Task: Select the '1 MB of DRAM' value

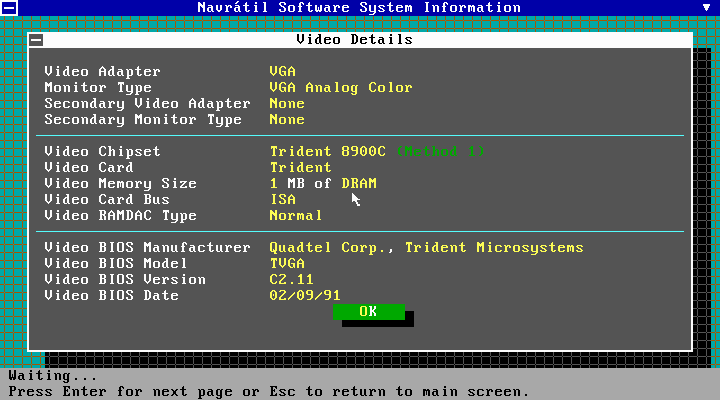Action: tap(323, 184)
